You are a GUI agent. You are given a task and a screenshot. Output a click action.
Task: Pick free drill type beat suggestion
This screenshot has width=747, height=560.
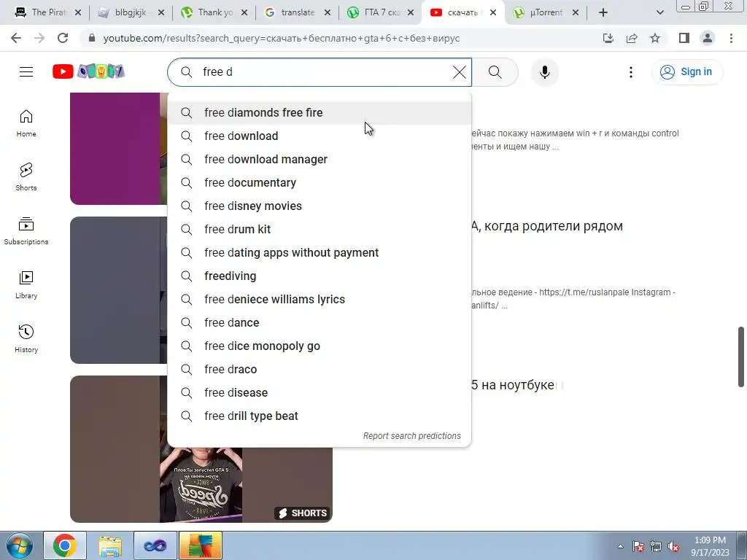tap(320, 416)
